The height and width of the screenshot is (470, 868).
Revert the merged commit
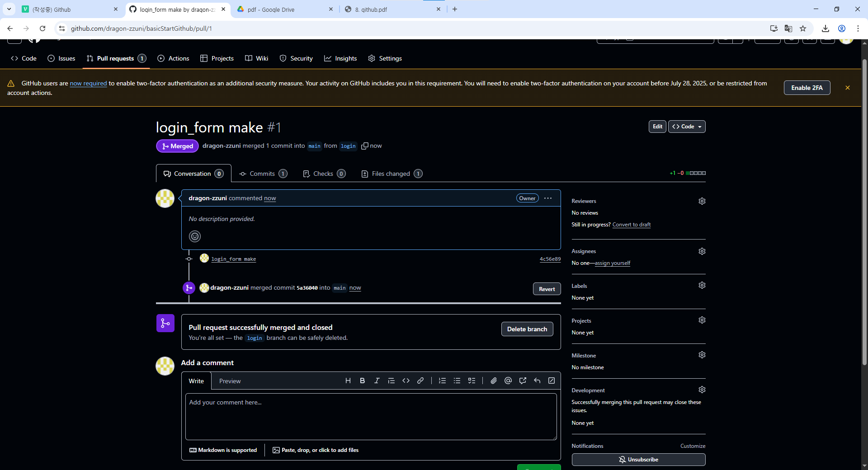547,289
